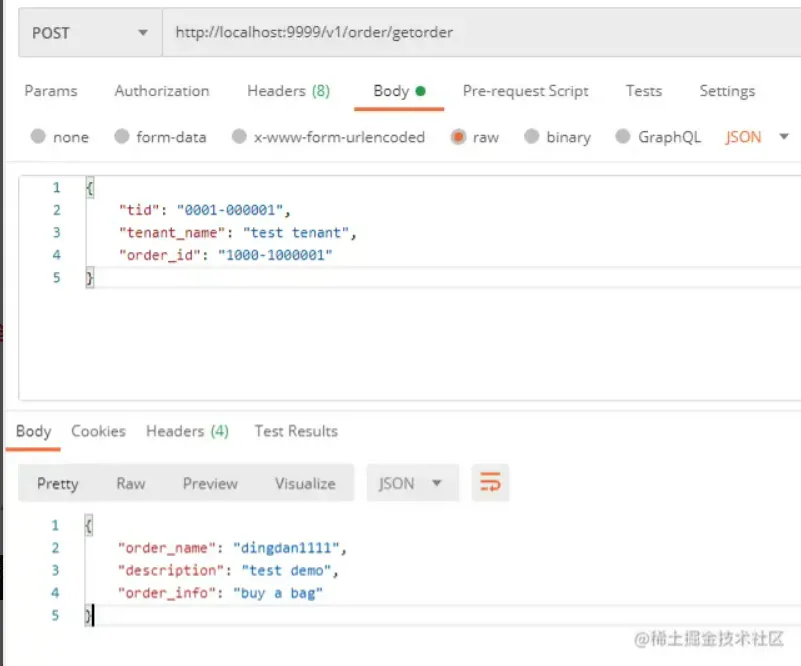Image resolution: width=801 pixels, height=666 pixels.
Task: Switch response view to Raw
Action: [131, 483]
